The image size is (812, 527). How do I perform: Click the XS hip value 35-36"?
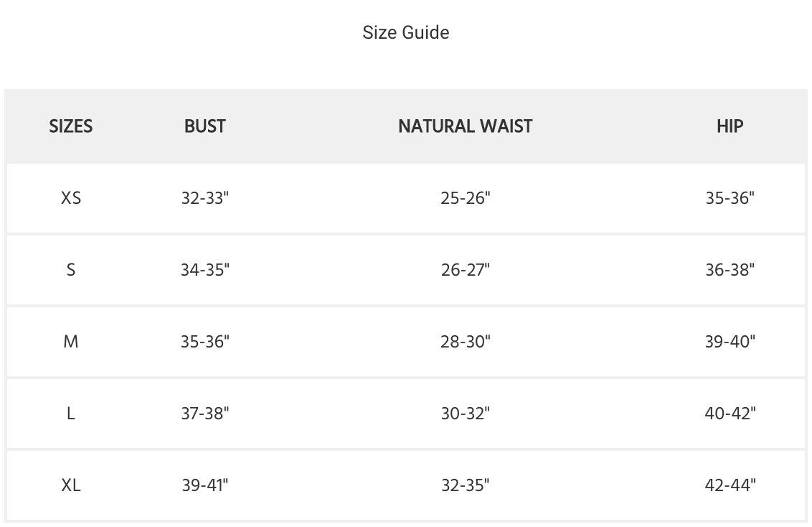coord(730,198)
